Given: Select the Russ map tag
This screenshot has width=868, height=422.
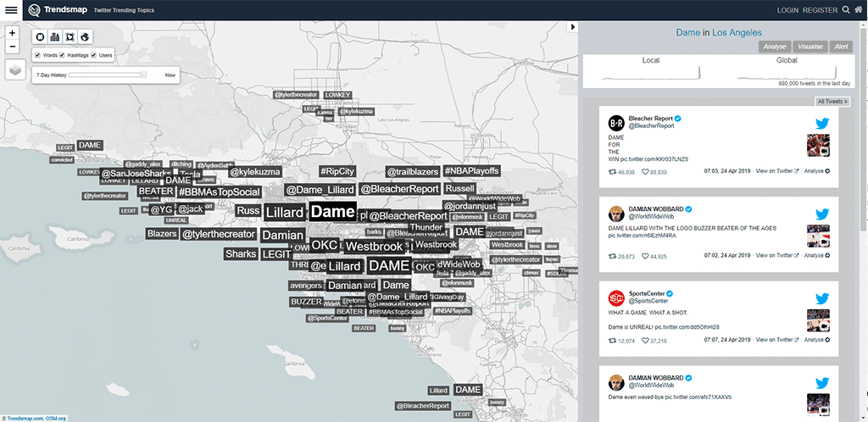Looking at the screenshot, I should tap(248, 211).
